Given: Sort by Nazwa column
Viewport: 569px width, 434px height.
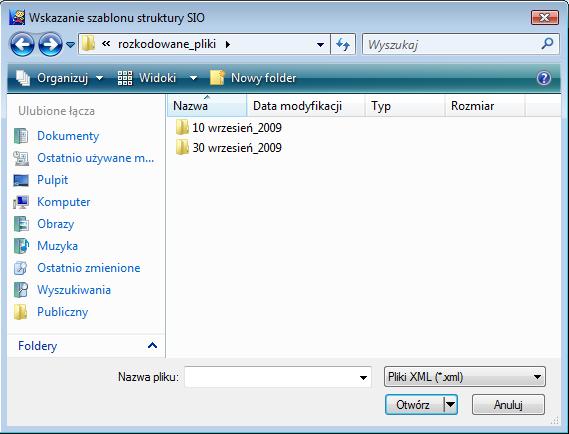Looking at the screenshot, I should pos(207,106).
